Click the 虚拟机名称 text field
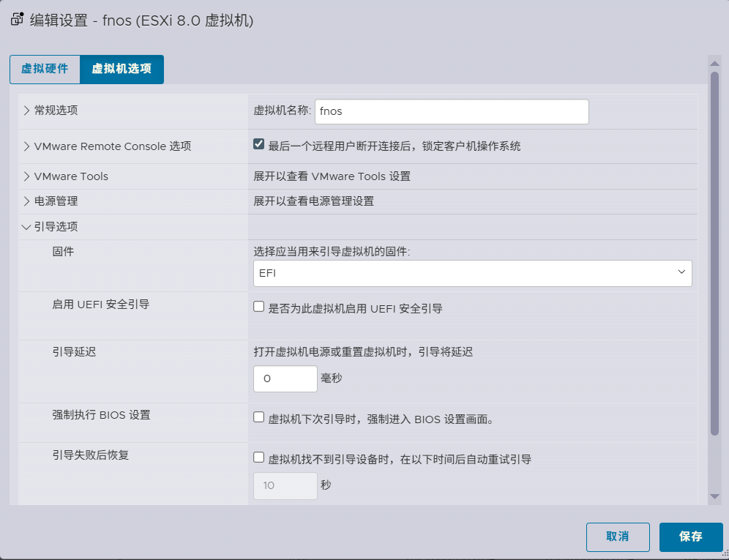 pyautogui.click(x=451, y=112)
